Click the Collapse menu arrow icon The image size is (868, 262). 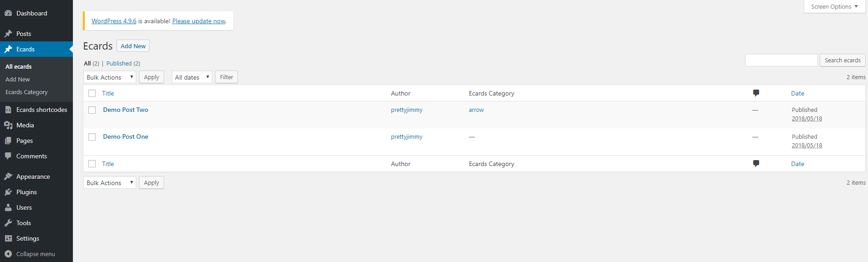(x=8, y=254)
